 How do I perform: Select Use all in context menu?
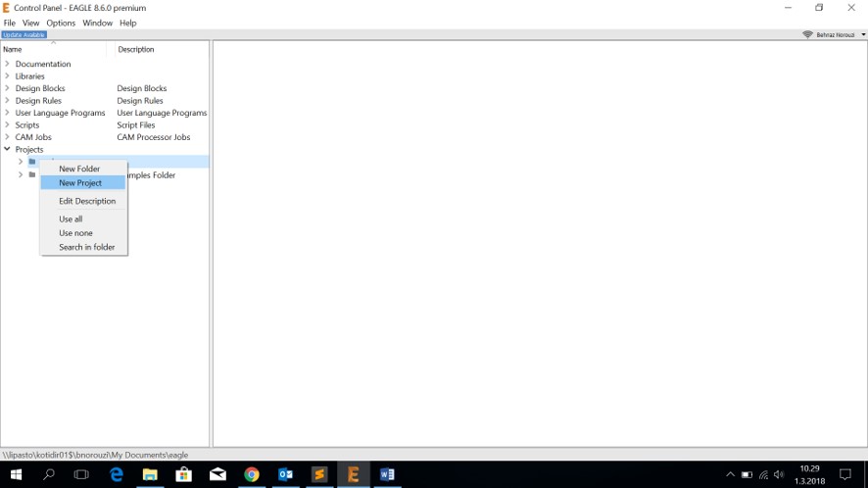click(x=83, y=219)
